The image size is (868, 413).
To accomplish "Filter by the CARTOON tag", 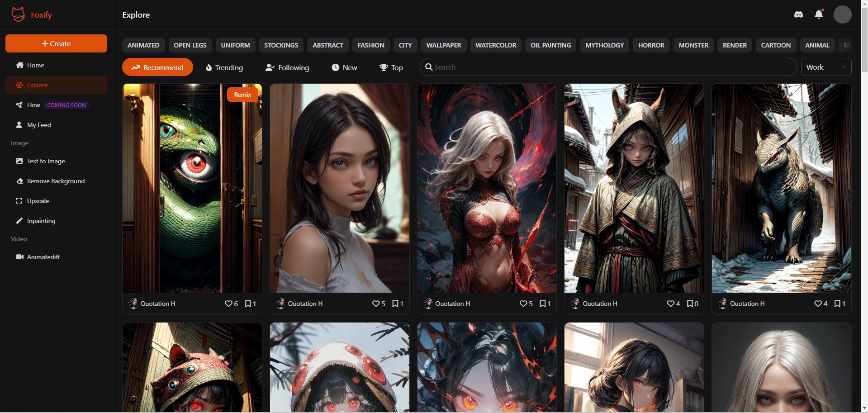I will click(776, 45).
